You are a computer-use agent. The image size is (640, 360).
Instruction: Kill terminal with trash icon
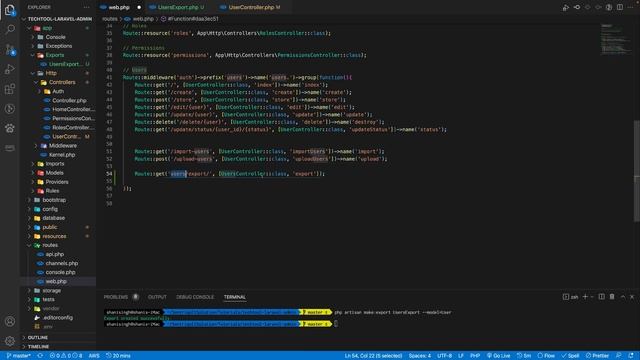[612, 297]
